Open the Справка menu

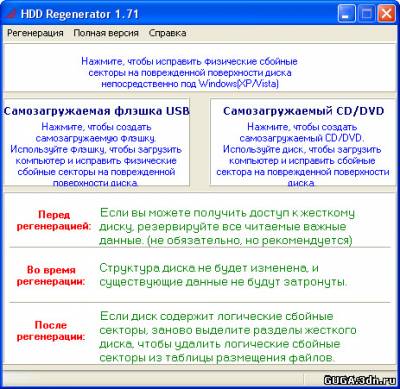coord(167,33)
